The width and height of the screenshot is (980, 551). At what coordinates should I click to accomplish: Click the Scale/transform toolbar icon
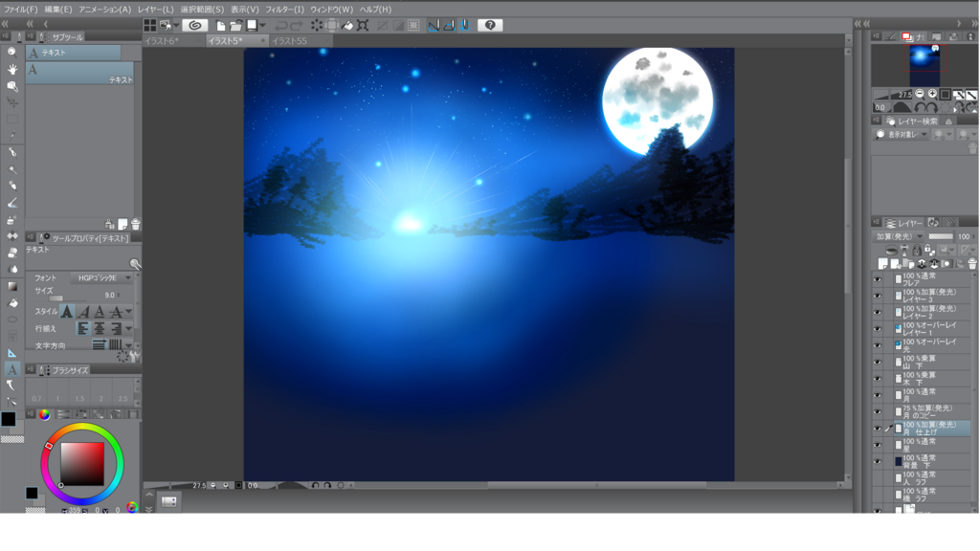(x=363, y=26)
